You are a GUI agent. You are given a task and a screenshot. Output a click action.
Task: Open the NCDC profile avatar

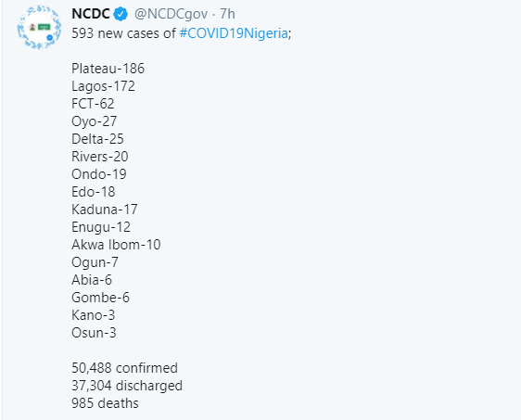[x=39, y=27]
